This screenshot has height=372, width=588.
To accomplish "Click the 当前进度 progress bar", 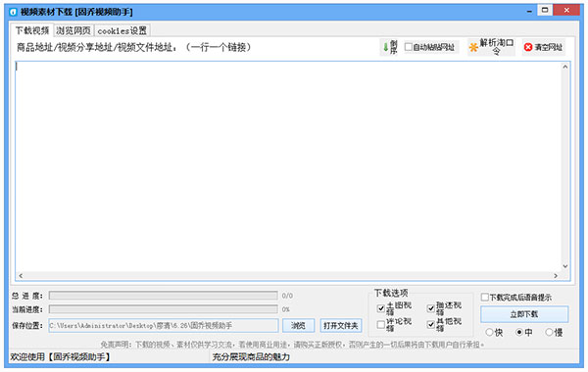I will [x=163, y=309].
